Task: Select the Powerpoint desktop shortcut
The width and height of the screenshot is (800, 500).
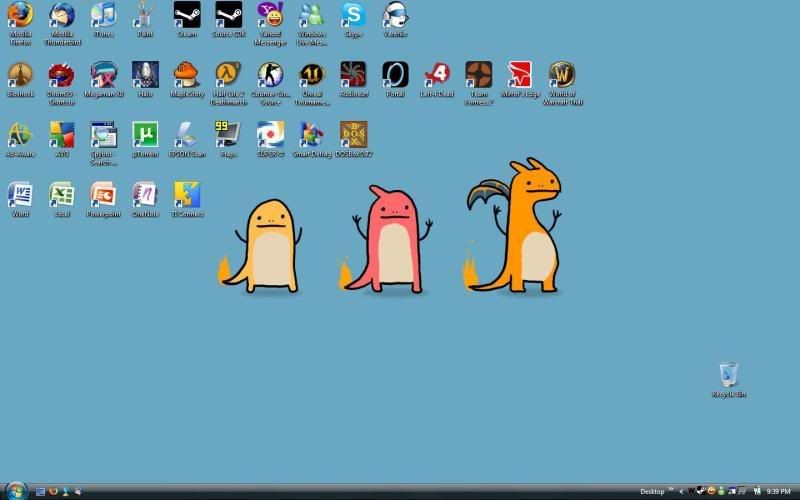Action: coord(104,199)
